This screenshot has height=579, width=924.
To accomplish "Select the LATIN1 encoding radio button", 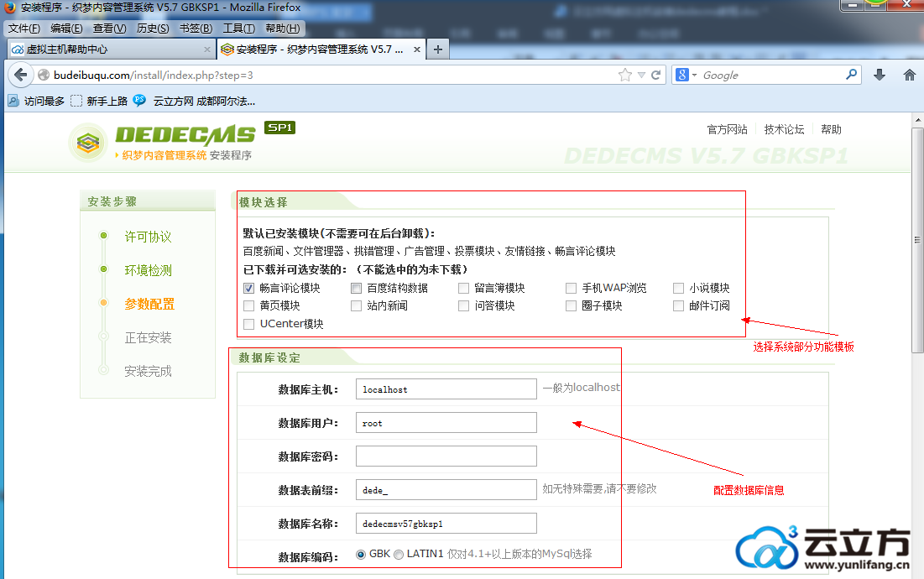I will click(x=399, y=555).
